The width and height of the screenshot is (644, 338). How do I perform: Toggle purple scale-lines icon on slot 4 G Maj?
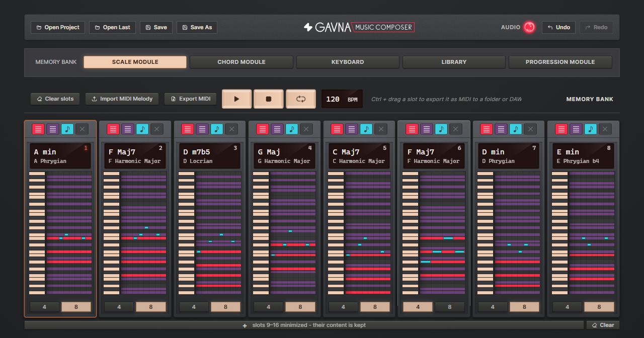coord(277,129)
